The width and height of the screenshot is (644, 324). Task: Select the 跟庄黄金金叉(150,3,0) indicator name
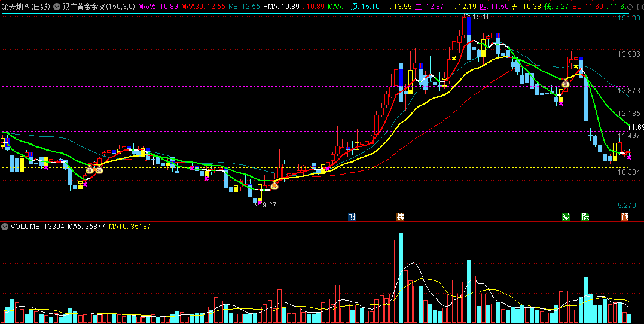click(99, 6)
